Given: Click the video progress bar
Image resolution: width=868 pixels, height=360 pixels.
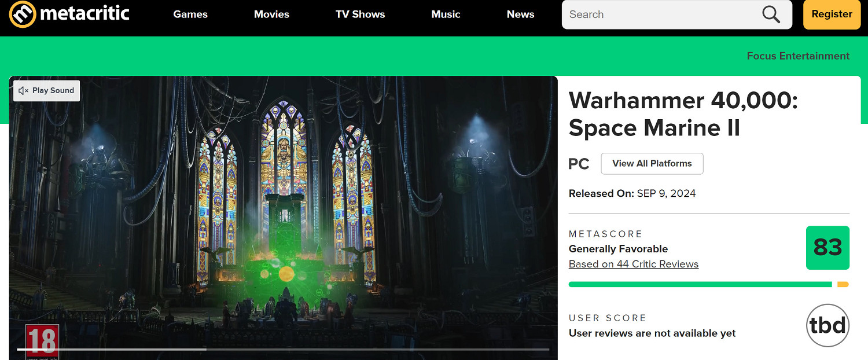Looking at the screenshot, I should 283,349.
